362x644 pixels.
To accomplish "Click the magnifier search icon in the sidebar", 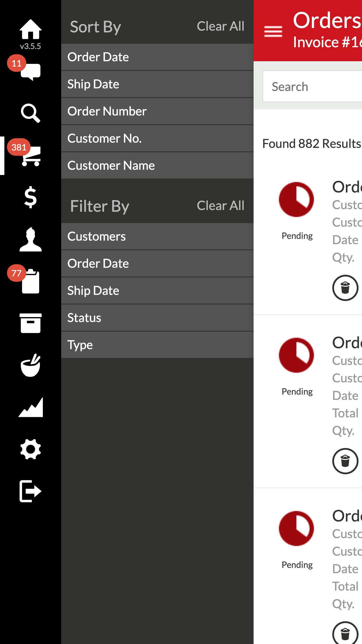I will [x=30, y=113].
